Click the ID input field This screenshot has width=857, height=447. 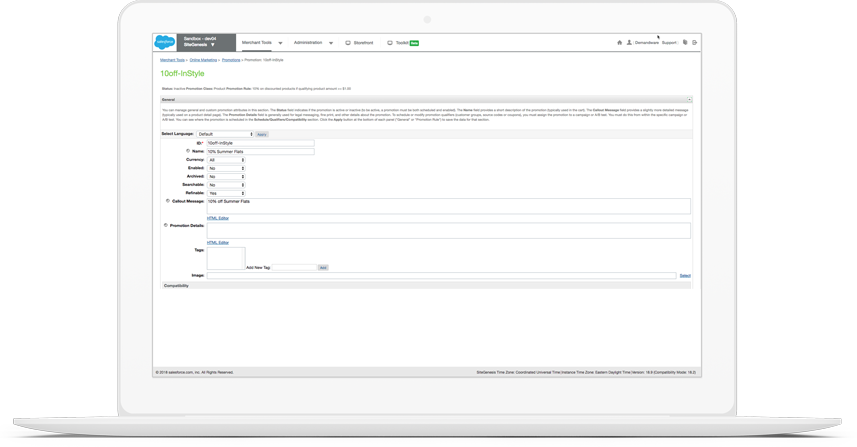point(261,143)
